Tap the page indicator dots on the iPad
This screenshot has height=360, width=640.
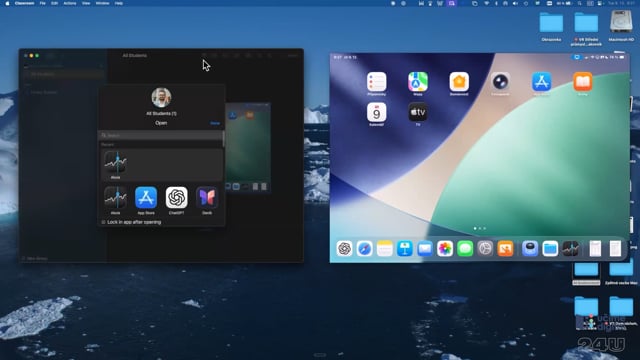pyautogui.click(x=480, y=229)
